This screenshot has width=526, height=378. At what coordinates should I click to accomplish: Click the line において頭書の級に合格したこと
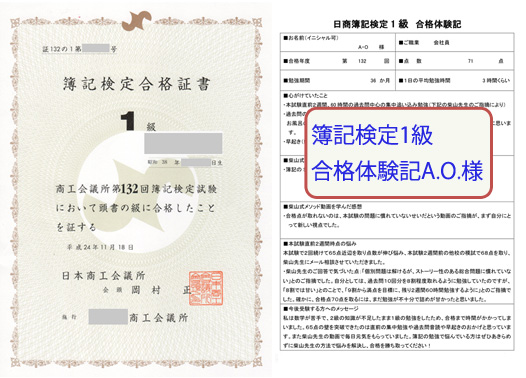(x=135, y=208)
